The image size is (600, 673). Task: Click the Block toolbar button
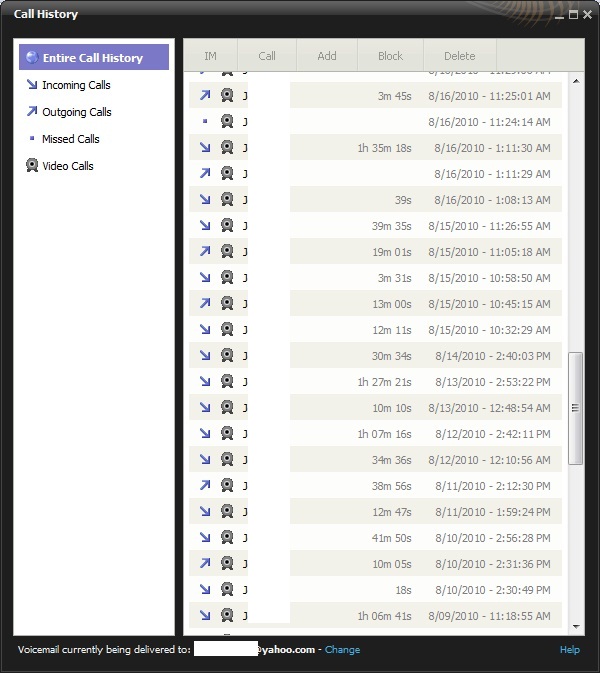point(391,56)
